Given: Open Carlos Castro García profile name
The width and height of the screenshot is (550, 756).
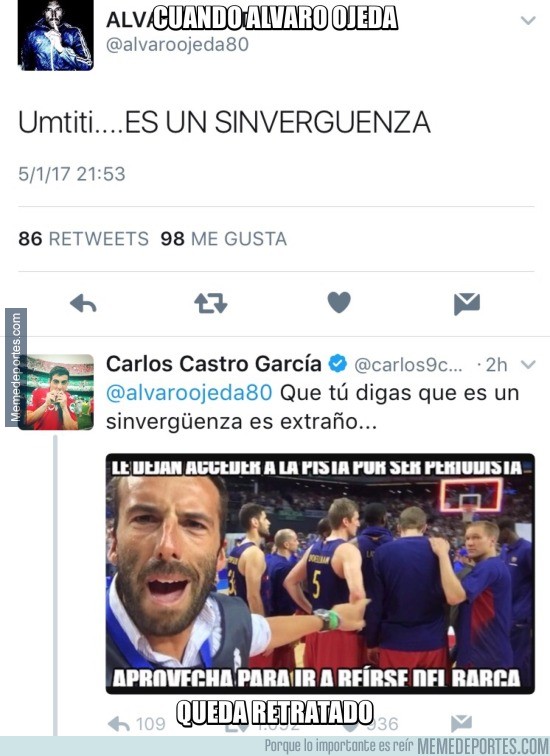Looking at the screenshot, I should click(214, 364).
